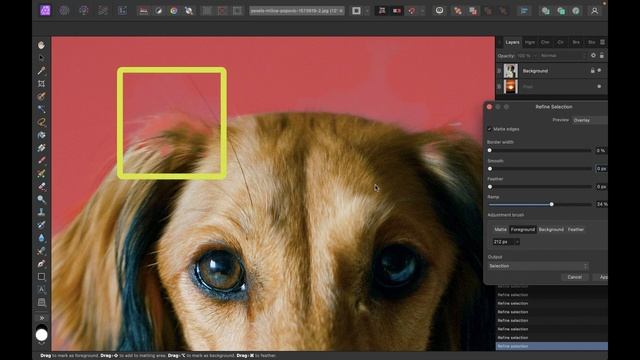
Task: Choose the Feather adjustment brush mode
Action: [576, 229]
